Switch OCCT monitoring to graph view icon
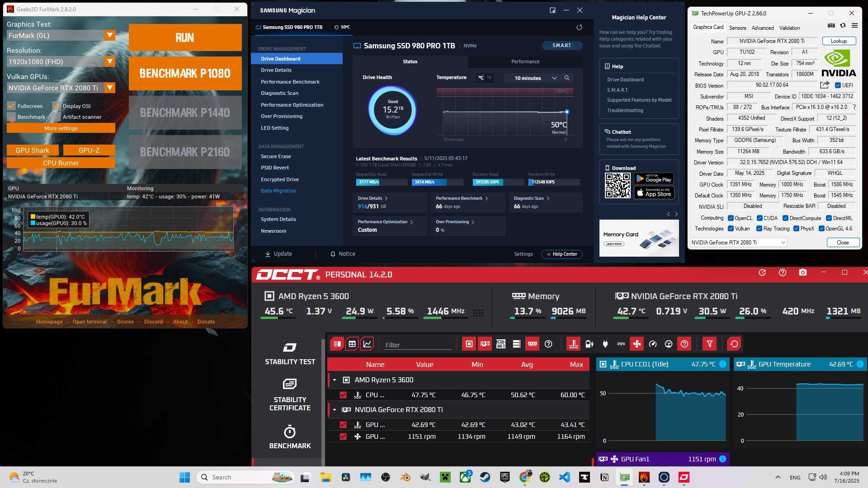 pos(367,344)
